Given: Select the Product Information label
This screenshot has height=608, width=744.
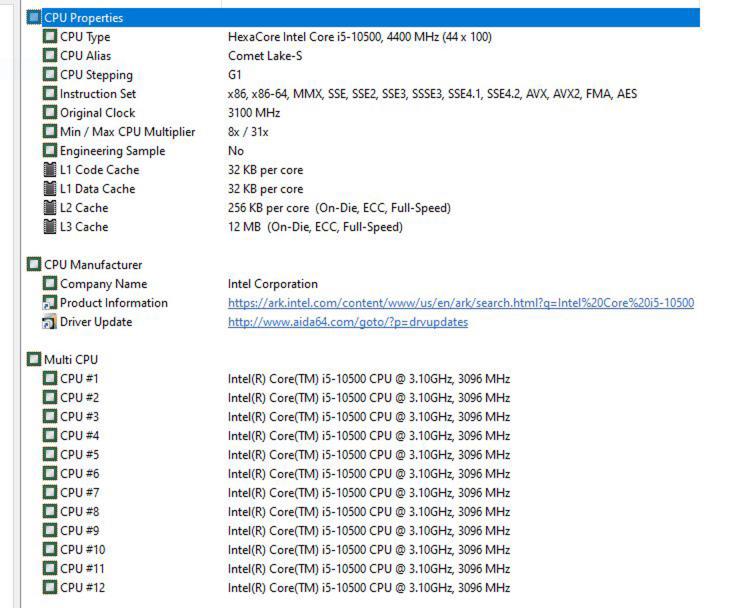Looking at the screenshot, I should (x=114, y=303).
